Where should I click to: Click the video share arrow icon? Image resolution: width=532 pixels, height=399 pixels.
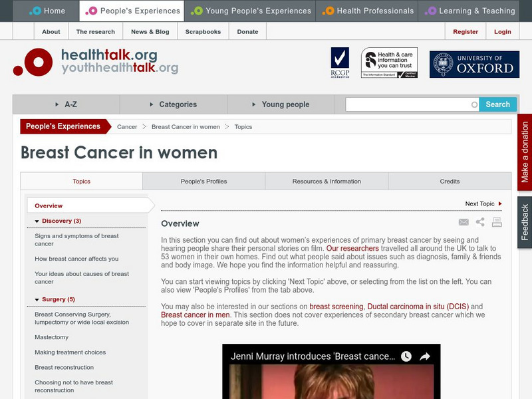(x=425, y=356)
